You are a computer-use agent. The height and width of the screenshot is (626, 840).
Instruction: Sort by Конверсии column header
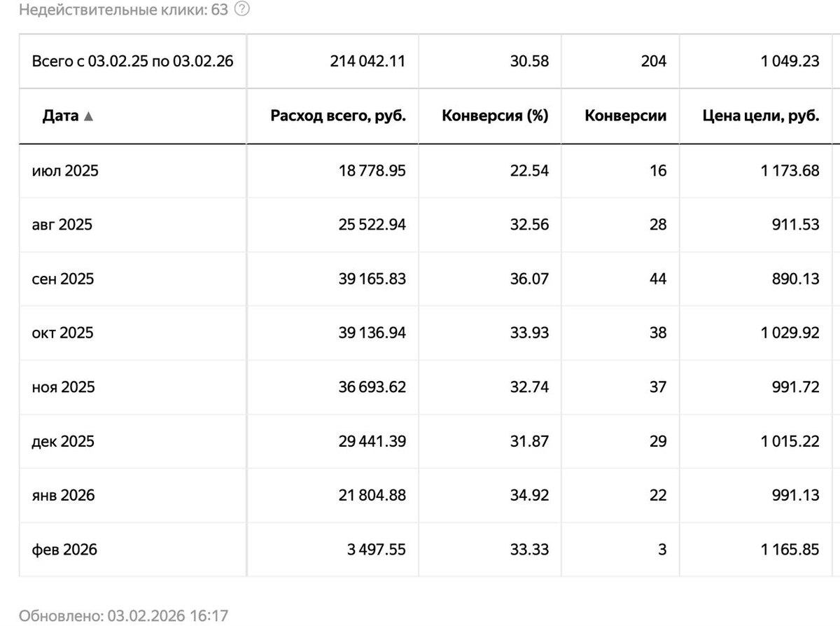point(625,117)
